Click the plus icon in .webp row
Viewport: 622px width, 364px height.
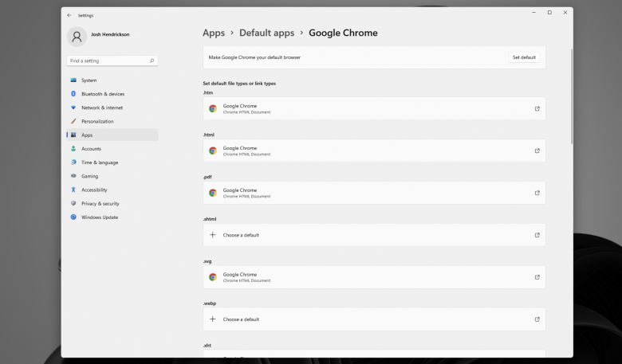point(213,319)
